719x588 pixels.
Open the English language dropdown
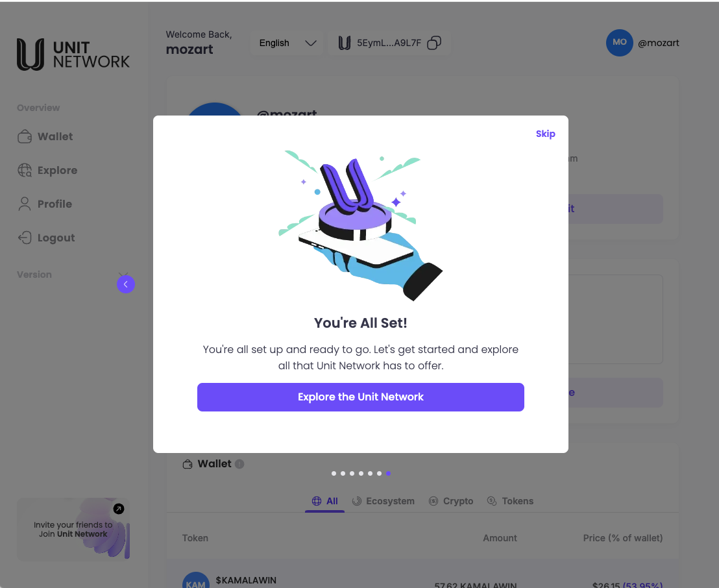(x=287, y=43)
